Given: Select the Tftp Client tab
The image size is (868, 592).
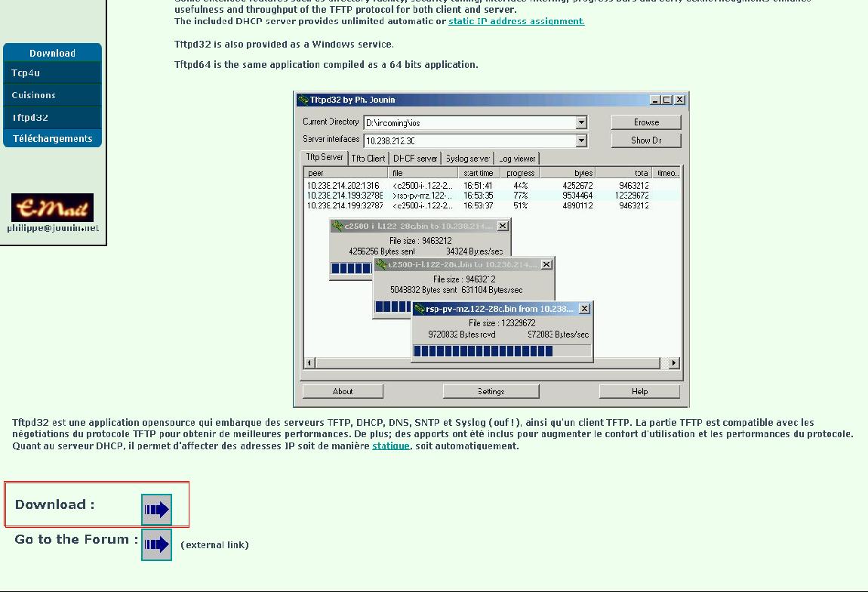Looking at the screenshot, I should 368,159.
